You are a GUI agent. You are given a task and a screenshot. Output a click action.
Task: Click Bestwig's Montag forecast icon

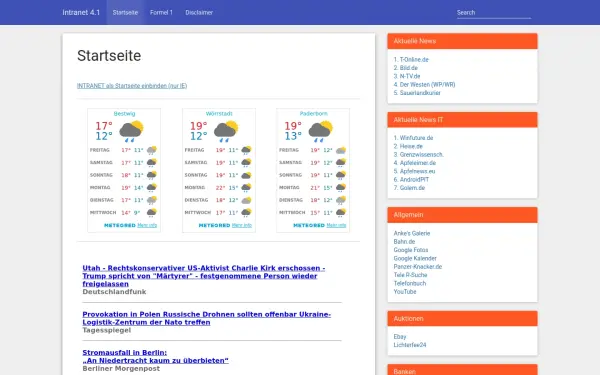point(152,188)
